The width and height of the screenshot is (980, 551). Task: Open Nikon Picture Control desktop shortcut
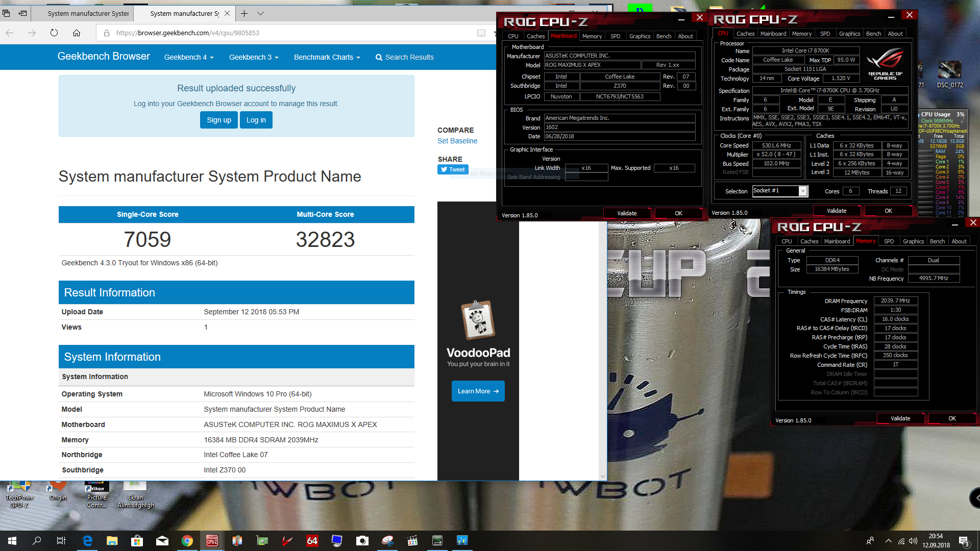97,495
